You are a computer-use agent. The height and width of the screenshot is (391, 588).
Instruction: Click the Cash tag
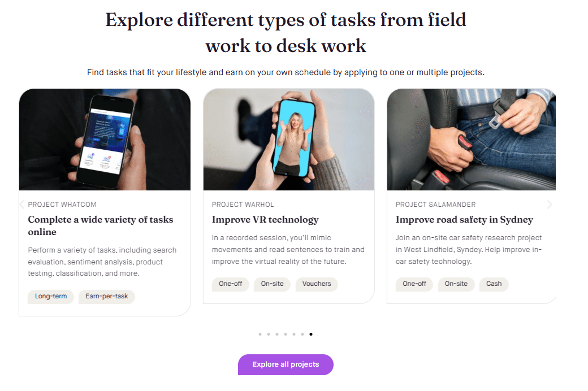(x=494, y=284)
